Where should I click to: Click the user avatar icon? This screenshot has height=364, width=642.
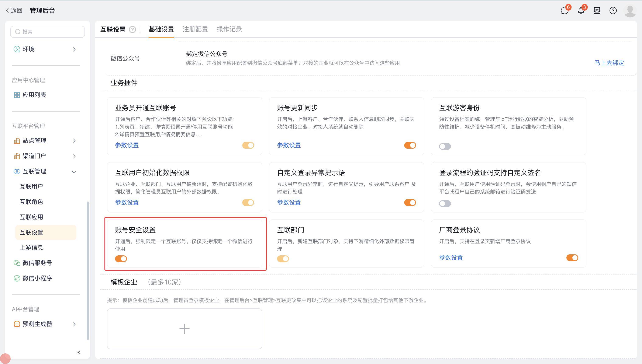coord(630,11)
